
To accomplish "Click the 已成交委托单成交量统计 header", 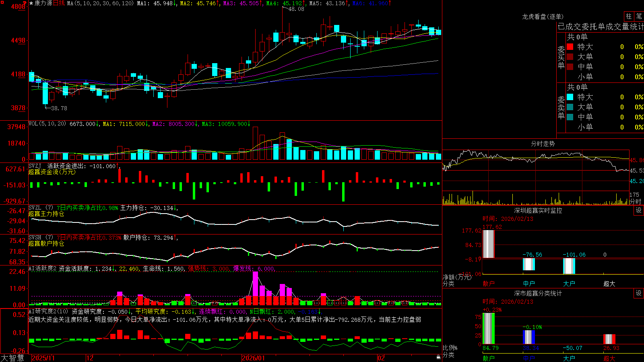I will pyautogui.click(x=601, y=27).
